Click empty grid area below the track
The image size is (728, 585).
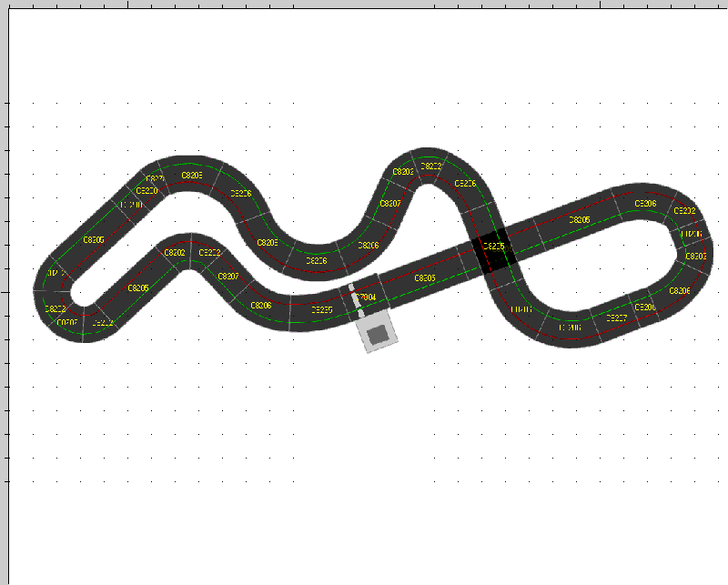[x=364, y=455]
